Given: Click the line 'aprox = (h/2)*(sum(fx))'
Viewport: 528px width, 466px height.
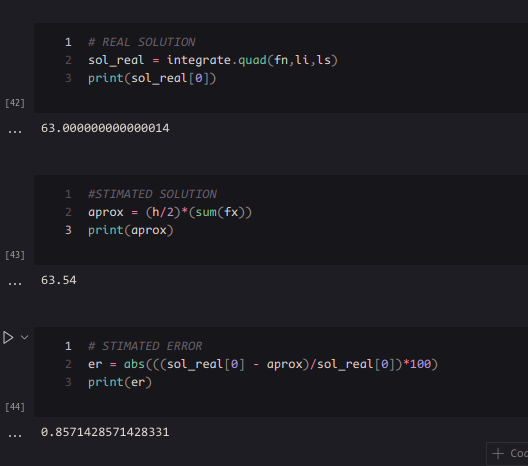Looking at the screenshot, I should coord(170,212).
